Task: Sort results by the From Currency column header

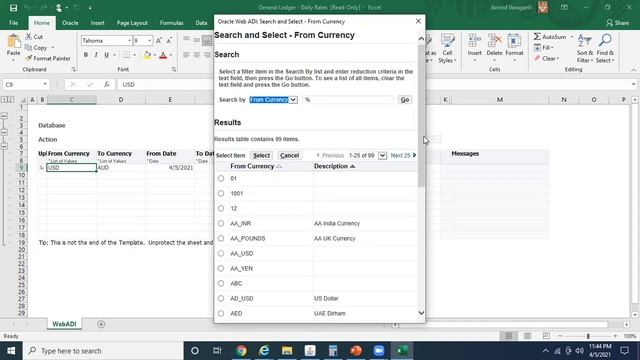Action: 252,166
